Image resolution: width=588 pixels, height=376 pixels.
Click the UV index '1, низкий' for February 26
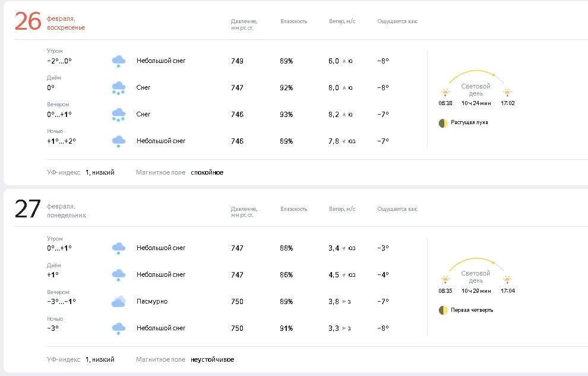[100, 172]
